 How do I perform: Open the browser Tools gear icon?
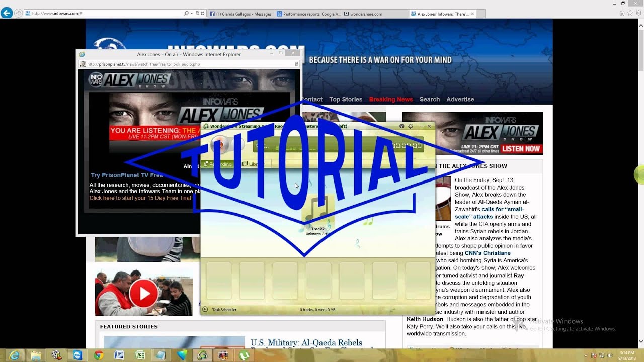click(x=638, y=13)
